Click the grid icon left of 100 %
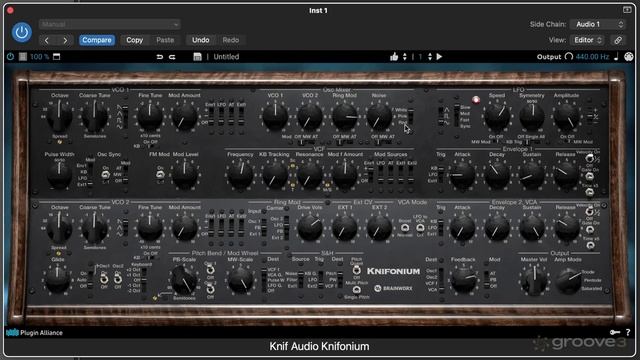Viewport: 640px width, 360px height. (x=23, y=57)
